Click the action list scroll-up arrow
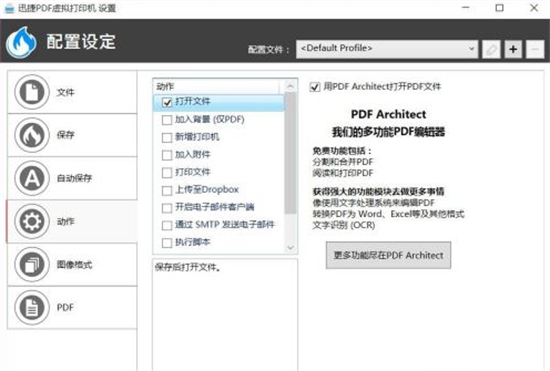 (x=290, y=86)
